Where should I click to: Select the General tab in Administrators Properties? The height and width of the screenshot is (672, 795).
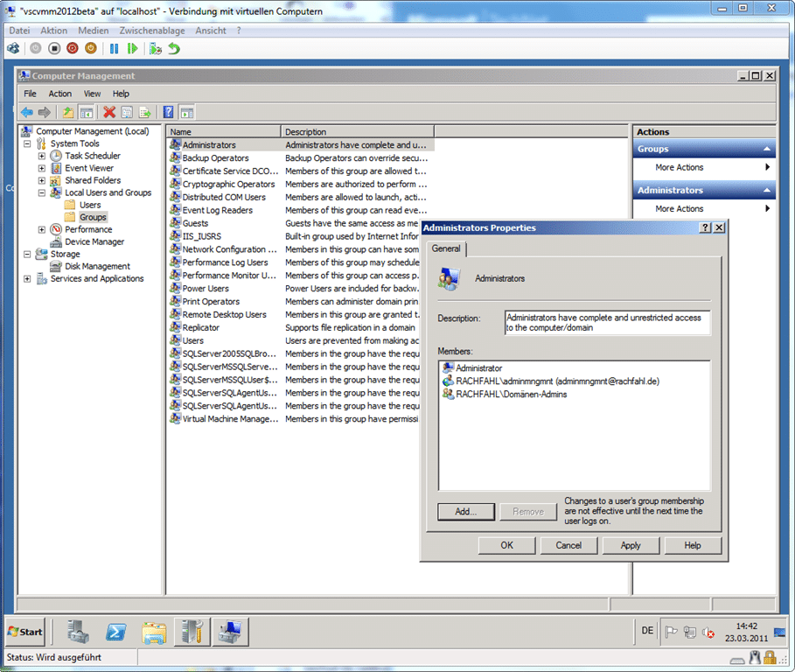click(x=446, y=248)
